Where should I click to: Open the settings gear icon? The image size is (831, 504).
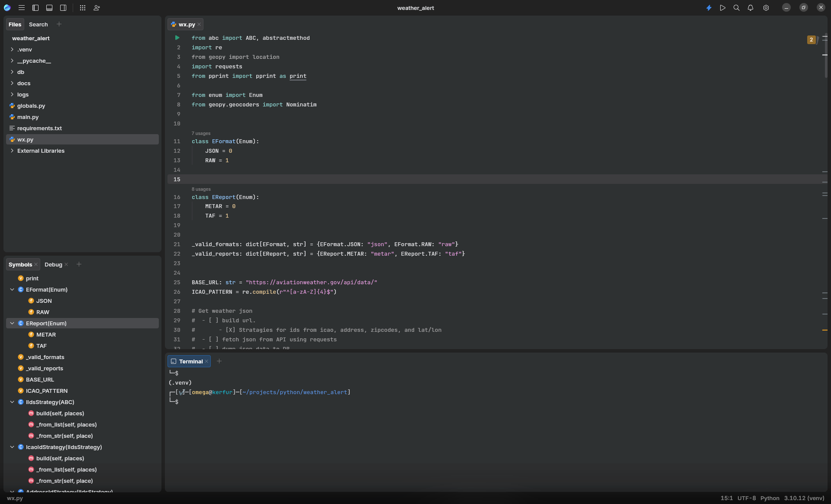(766, 8)
